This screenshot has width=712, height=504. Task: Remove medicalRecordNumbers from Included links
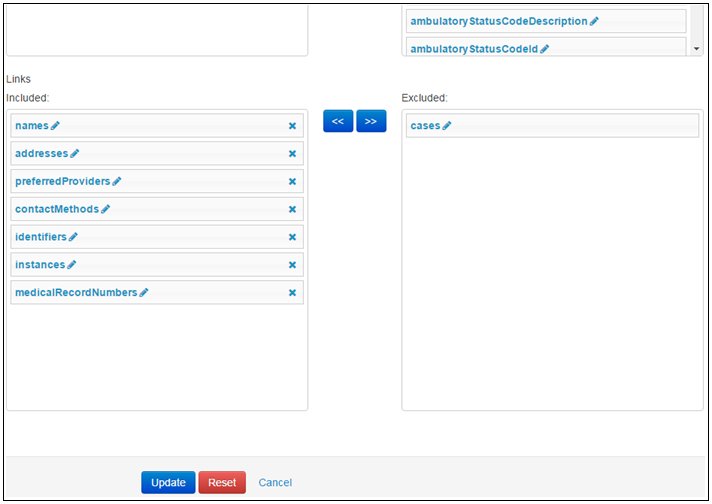point(292,293)
